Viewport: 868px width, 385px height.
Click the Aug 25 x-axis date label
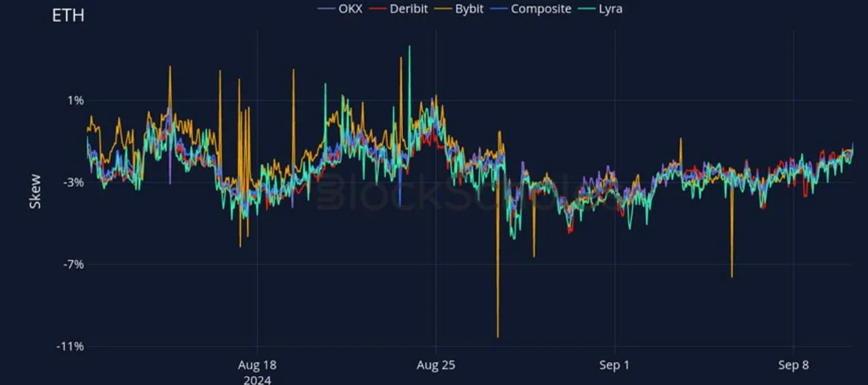point(435,365)
